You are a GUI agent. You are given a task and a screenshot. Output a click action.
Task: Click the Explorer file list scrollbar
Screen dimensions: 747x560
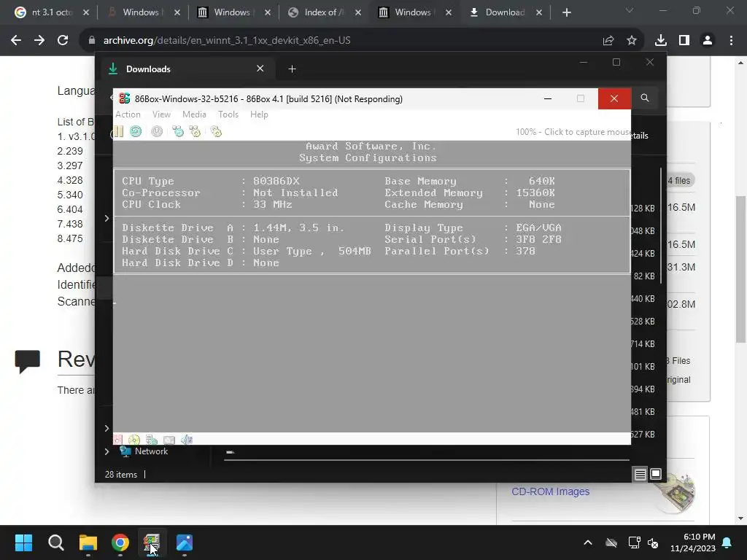pos(661,226)
